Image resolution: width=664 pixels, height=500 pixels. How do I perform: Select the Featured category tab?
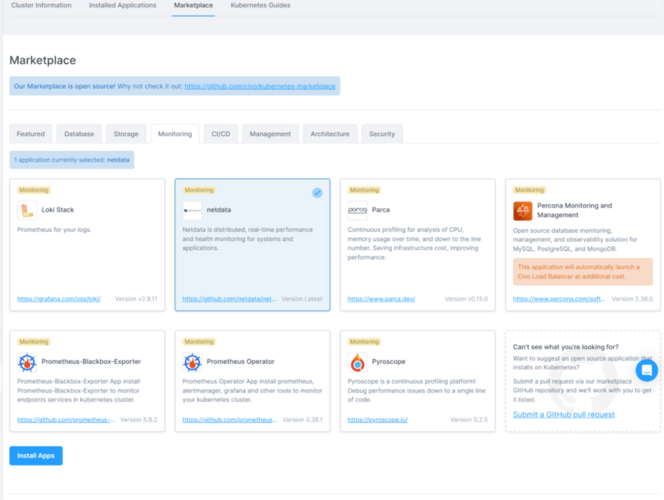point(30,134)
